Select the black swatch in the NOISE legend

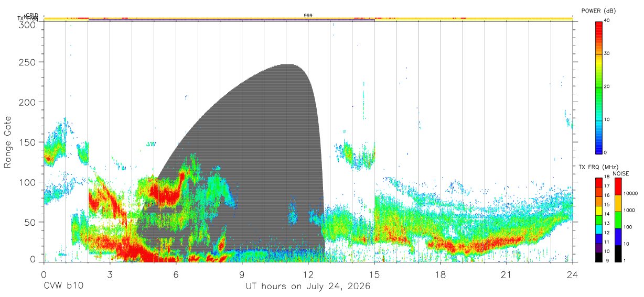[618, 254]
